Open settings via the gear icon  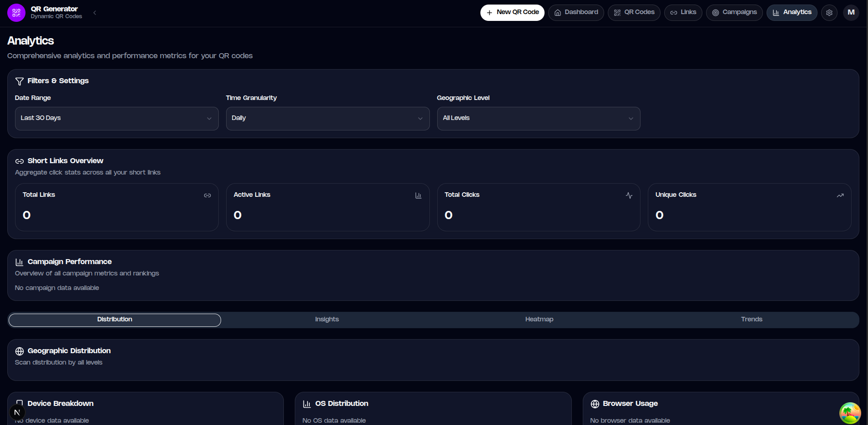[x=829, y=13]
